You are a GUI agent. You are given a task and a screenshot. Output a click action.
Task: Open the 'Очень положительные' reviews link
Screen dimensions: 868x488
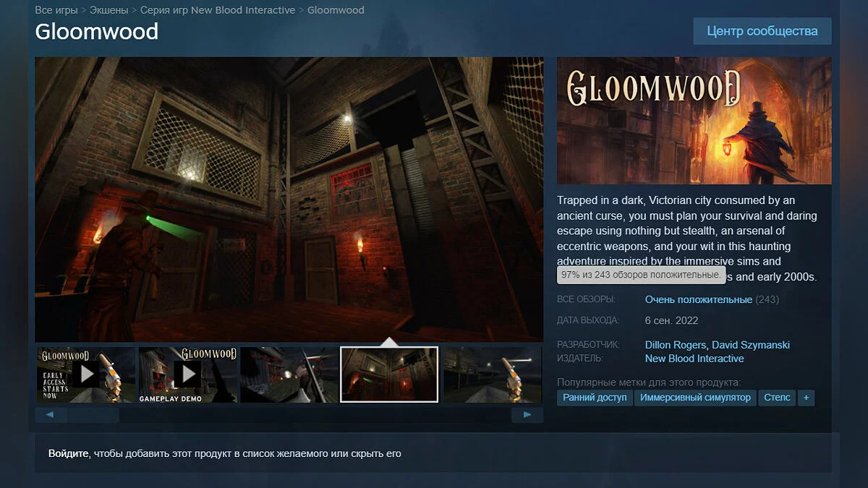(699, 299)
